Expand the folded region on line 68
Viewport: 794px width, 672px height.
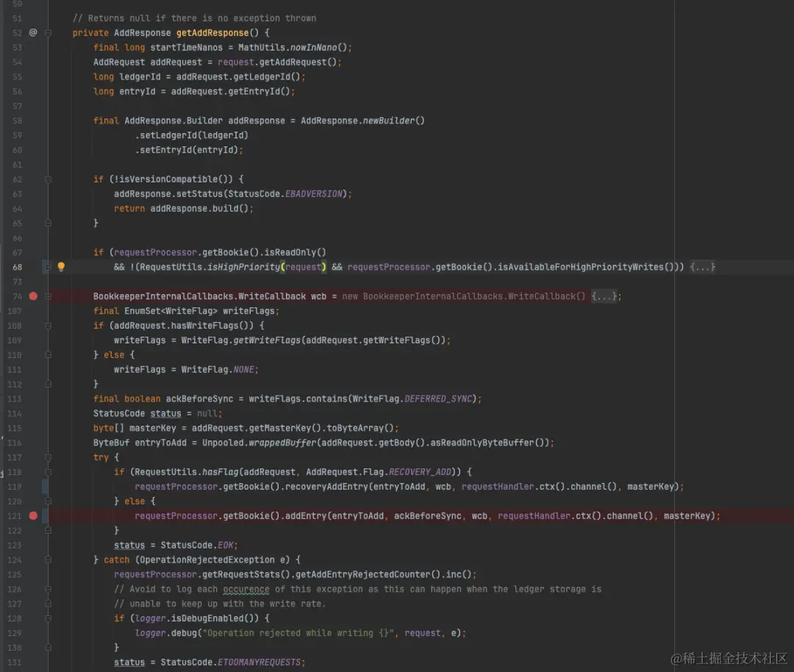[48, 266]
